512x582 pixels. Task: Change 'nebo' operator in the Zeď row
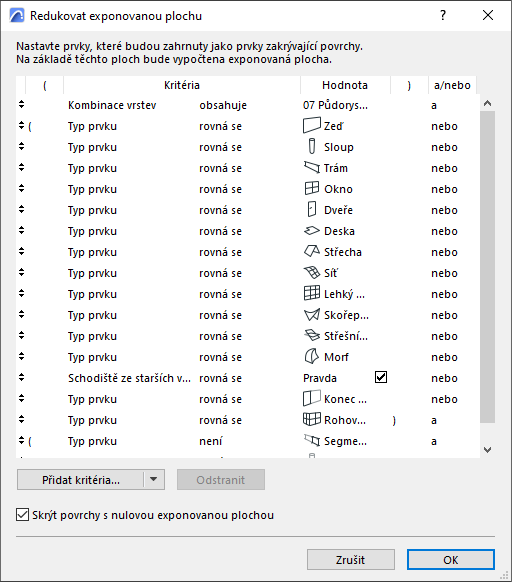[444, 126]
